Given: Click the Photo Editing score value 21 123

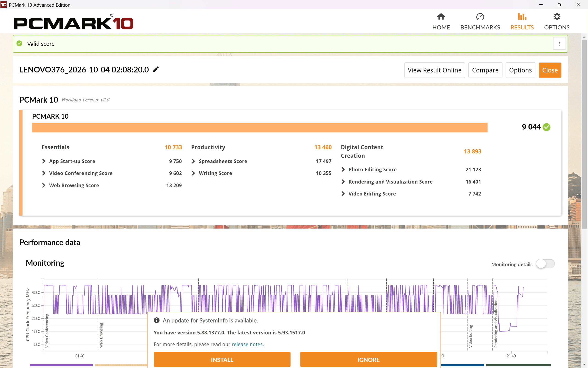Looking at the screenshot, I should point(473,170).
